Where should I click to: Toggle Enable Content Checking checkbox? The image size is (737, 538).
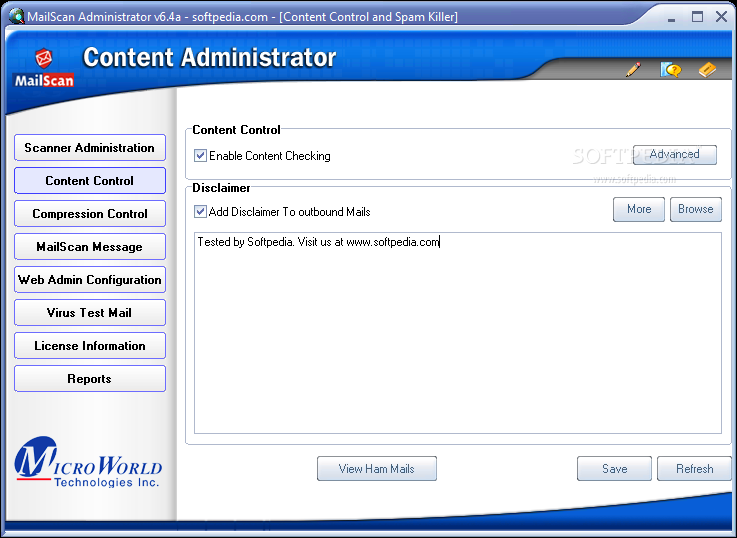(200, 156)
